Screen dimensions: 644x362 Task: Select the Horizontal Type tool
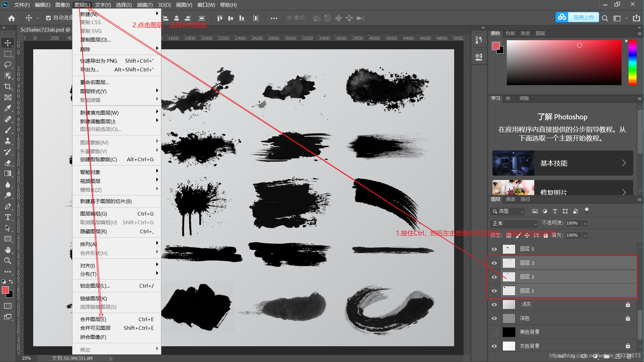pyautogui.click(x=8, y=217)
